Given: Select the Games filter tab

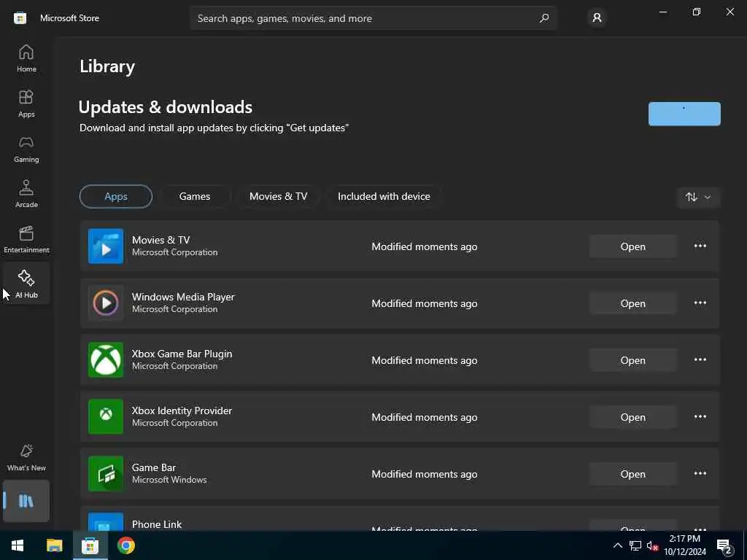Looking at the screenshot, I should (194, 196).
